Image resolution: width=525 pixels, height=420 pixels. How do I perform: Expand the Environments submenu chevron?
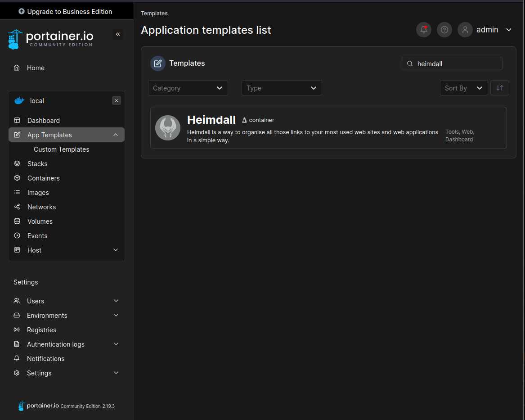point(116,315)
